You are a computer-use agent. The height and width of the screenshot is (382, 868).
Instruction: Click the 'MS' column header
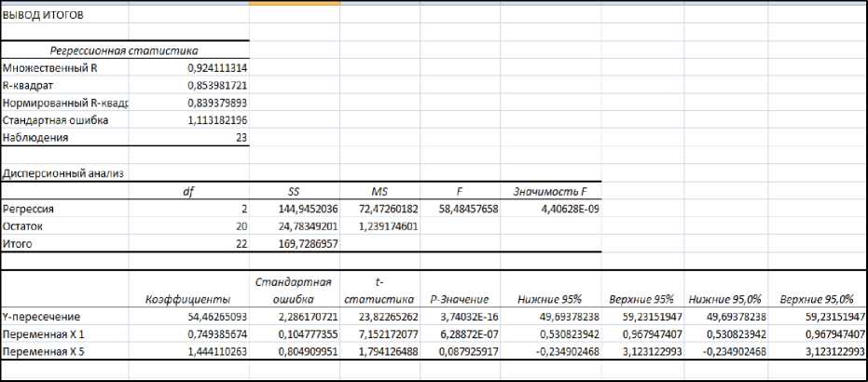(379, 192)
